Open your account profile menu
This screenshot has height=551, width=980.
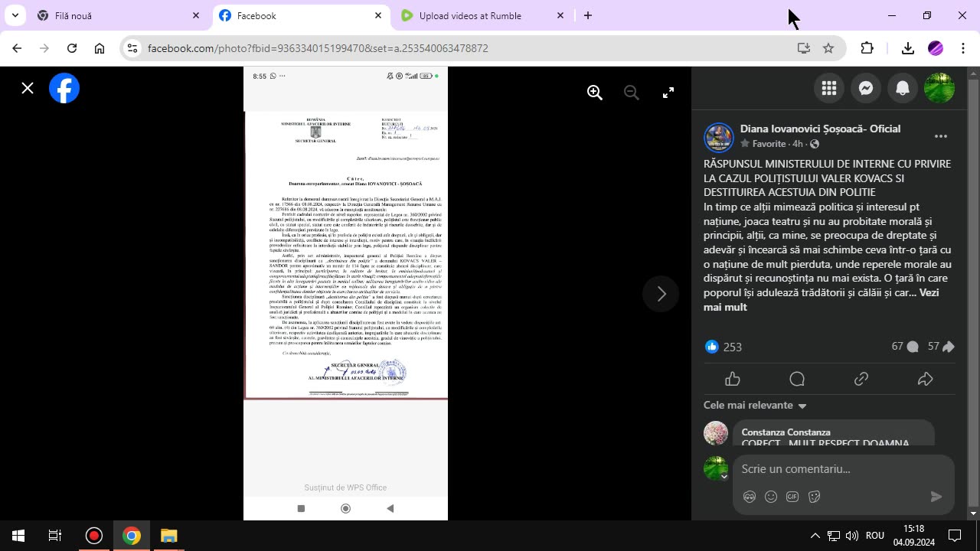(x=939, y=88)
